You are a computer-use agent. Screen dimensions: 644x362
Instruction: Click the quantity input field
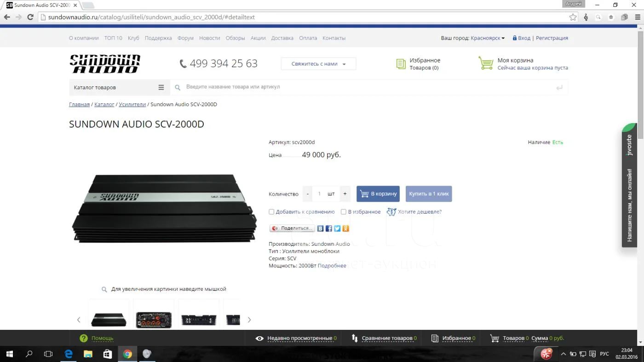click(x=319, y=194)
